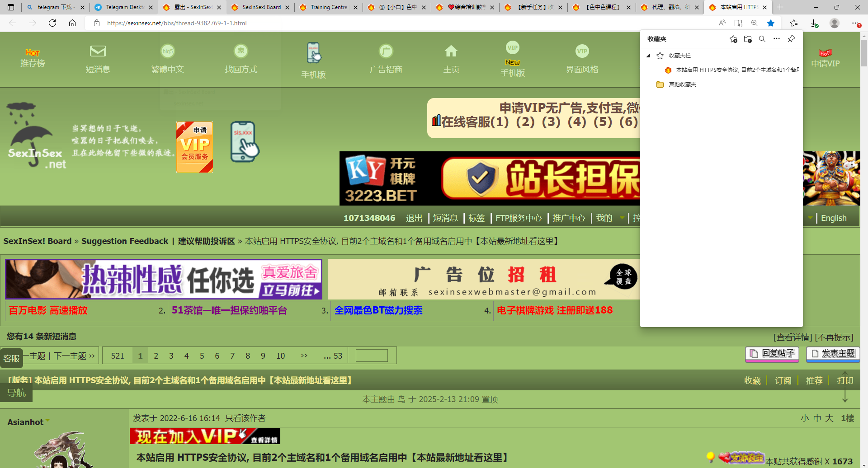The image size is (868, 468).
Task: Click the 广告招商 round icon
Action: (x=386, y=51)
